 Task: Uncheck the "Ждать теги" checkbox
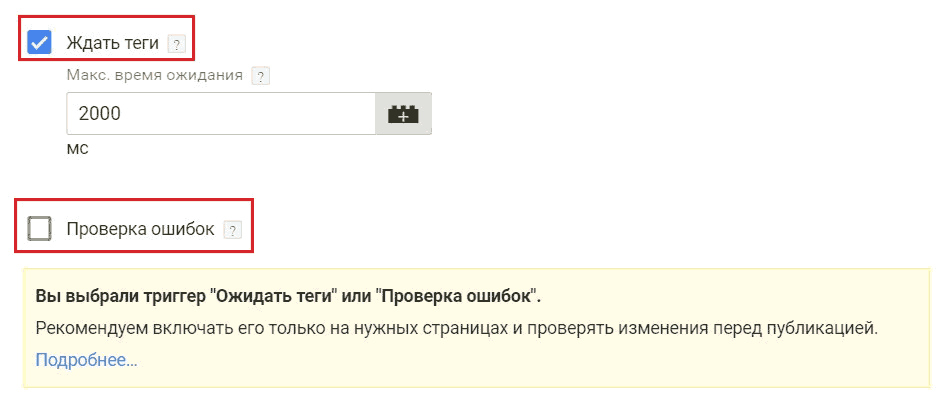click(39, 43)
